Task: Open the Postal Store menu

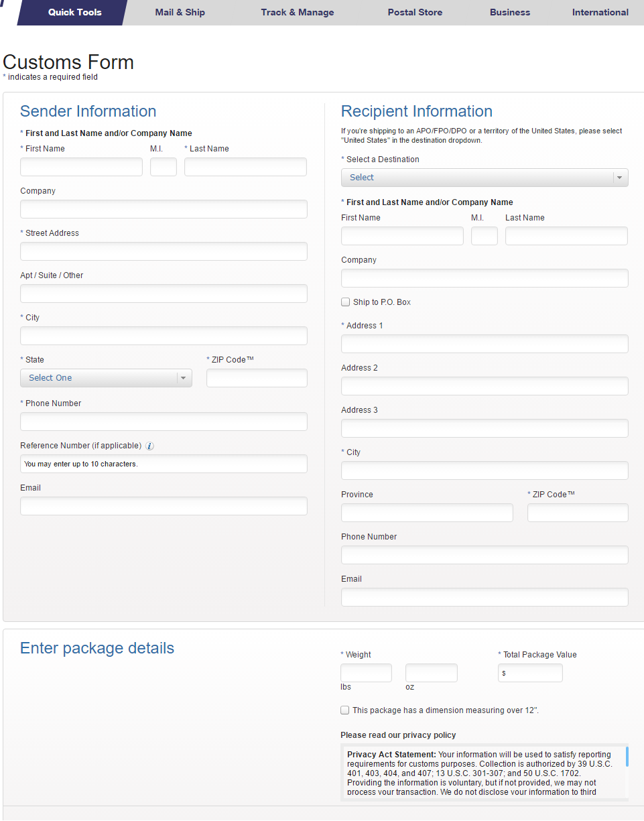Action: (x=415, y=13)
